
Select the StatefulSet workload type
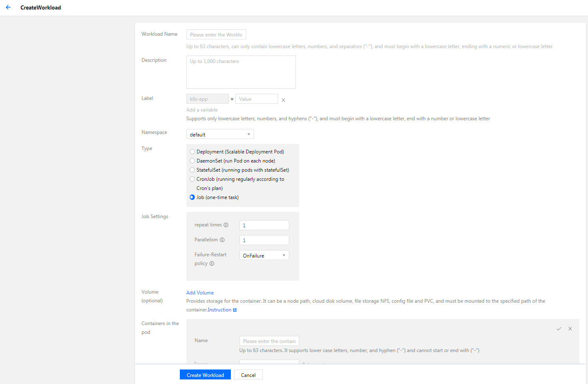(192, 170)
